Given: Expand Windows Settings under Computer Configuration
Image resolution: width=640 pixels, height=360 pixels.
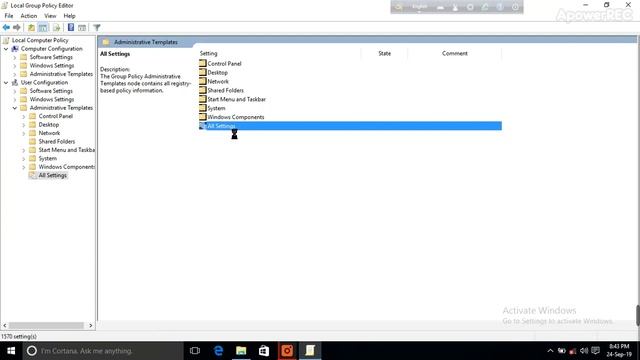Looking at the screenshot, I should [x=15, y=66].
